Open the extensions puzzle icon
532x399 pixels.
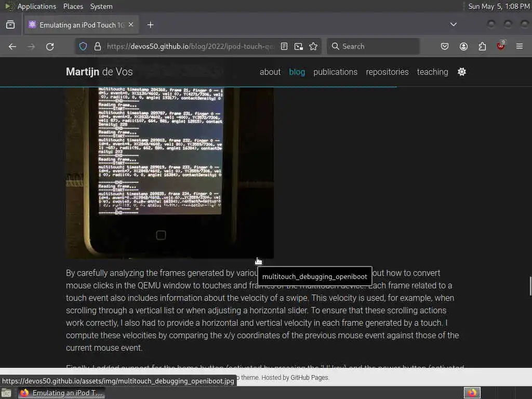(482, 46)
